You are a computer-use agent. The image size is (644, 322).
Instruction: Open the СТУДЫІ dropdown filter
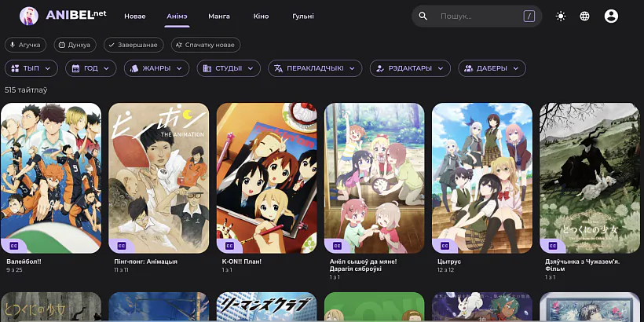click(x=229, y=68)
